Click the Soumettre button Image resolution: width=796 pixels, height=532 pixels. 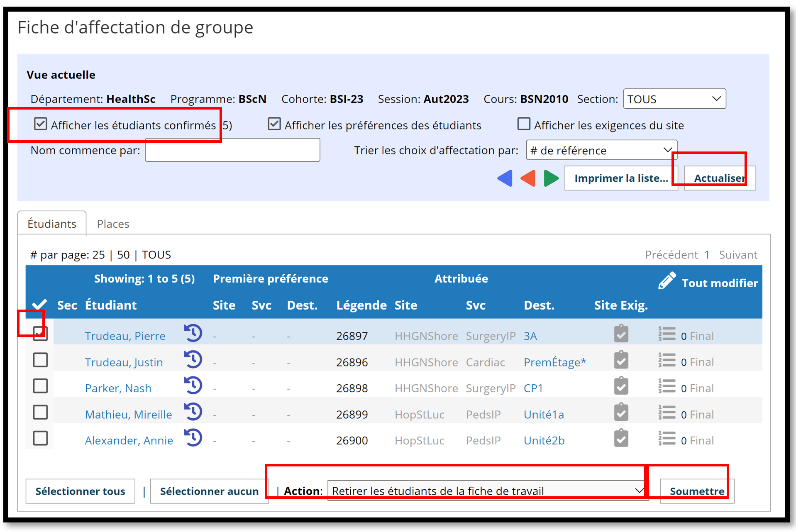(697, 491)
